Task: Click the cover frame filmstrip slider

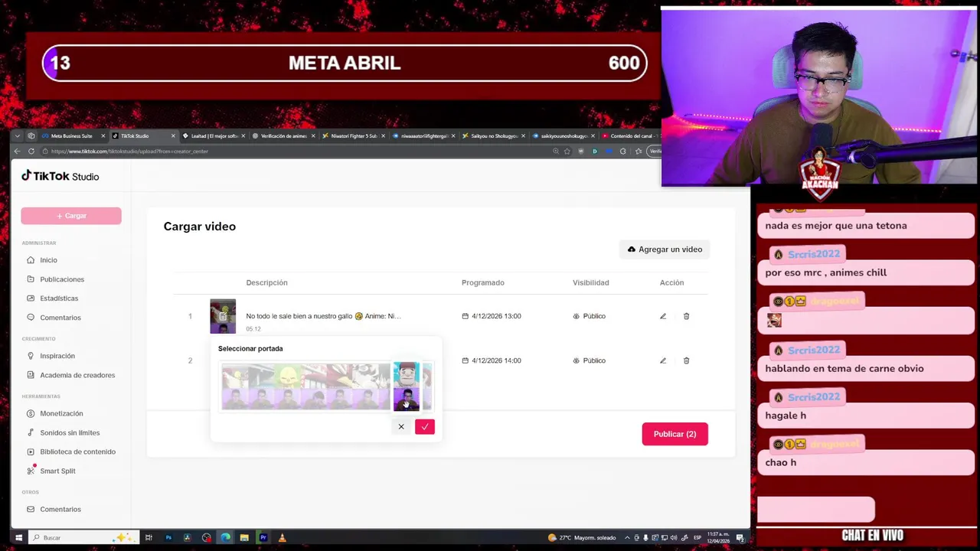Action: tap(326, 386)
